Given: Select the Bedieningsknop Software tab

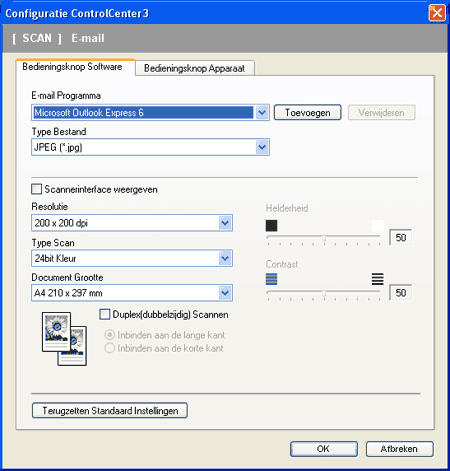Looking at the screenshot, I should point(72,67).
